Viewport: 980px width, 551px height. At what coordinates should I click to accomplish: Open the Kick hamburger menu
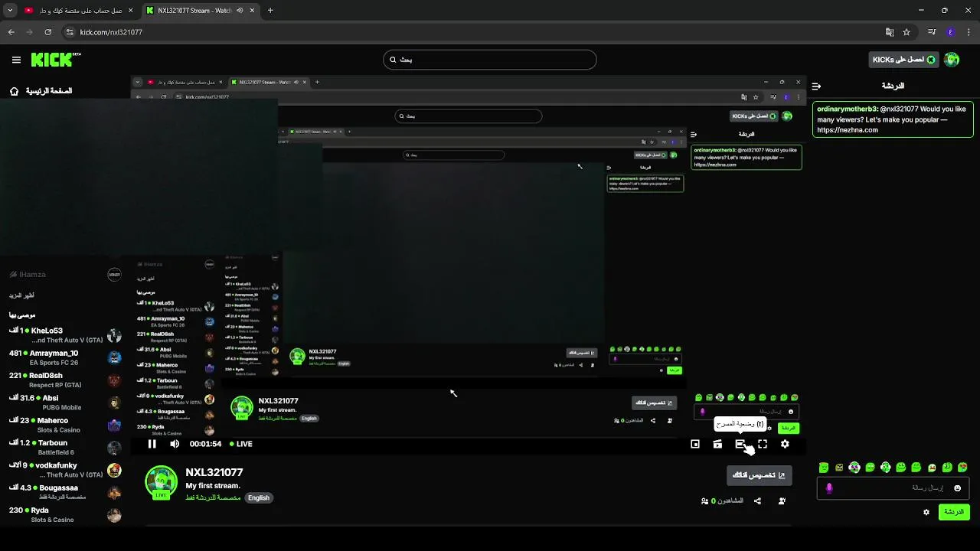point(16,60)
